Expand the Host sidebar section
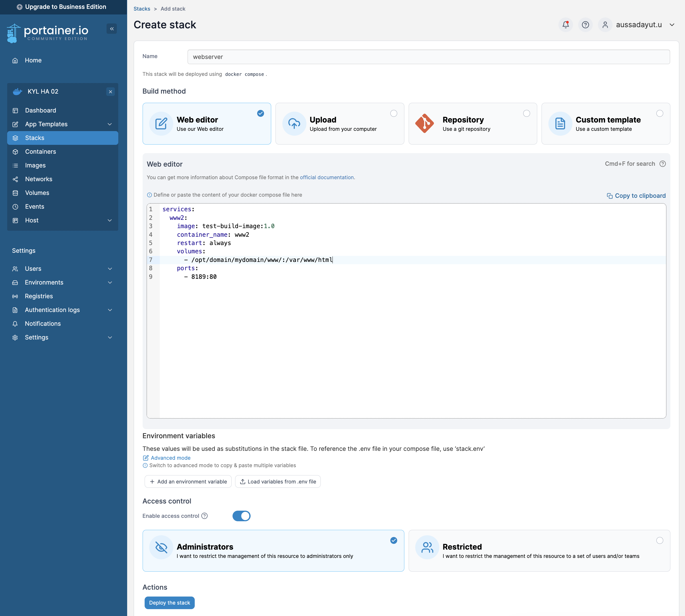This screenshot has width=685, height=616. tap(109, 220)
